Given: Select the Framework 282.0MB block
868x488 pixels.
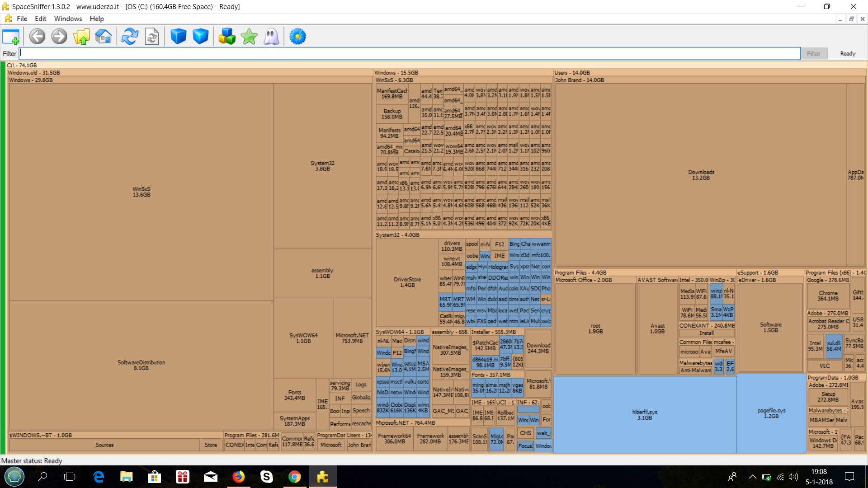Looking at the screenshot, I should click(430, 439).
